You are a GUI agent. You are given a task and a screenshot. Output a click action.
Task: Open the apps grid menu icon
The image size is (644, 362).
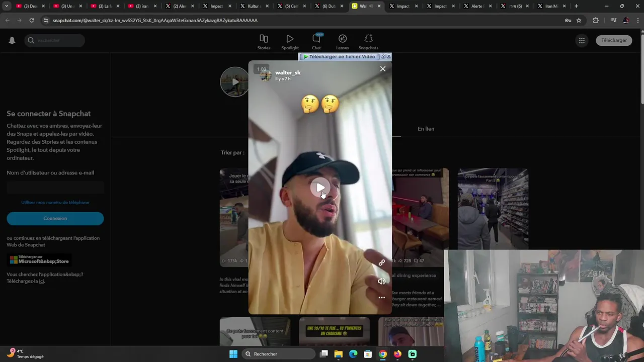[x=582, y=40]
